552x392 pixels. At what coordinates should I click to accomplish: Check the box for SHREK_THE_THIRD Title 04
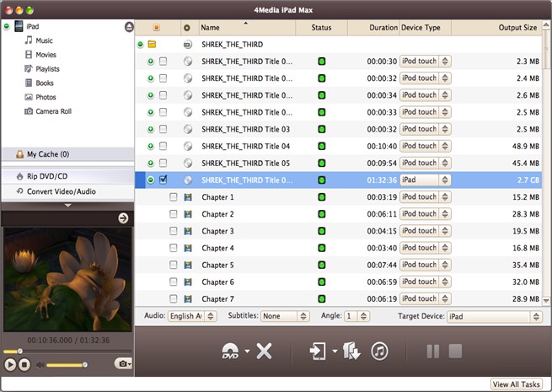163,146
